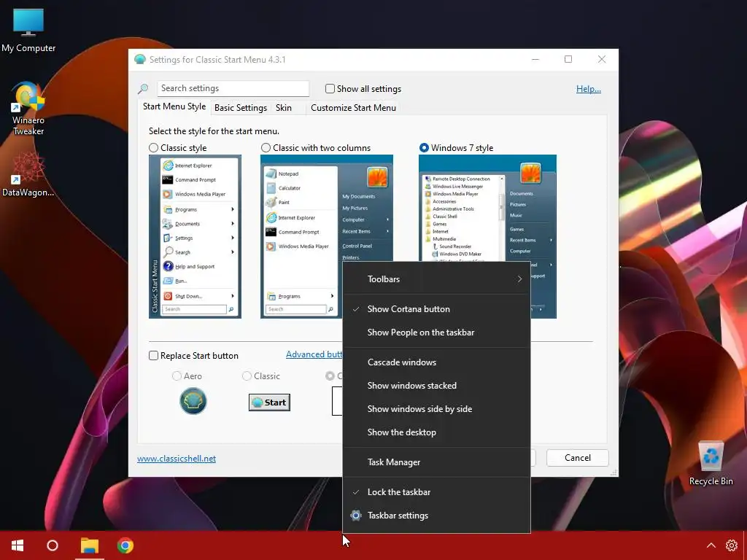Choose Show People on the taskbar
Viewport: 747px width, 560px height.
pos(436,332)
